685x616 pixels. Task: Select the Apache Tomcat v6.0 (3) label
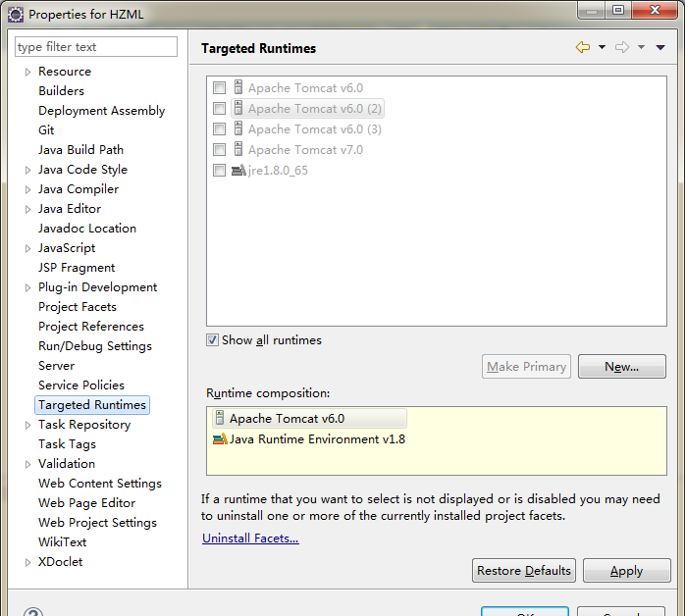pyautogui.click(x=315, y=129)
